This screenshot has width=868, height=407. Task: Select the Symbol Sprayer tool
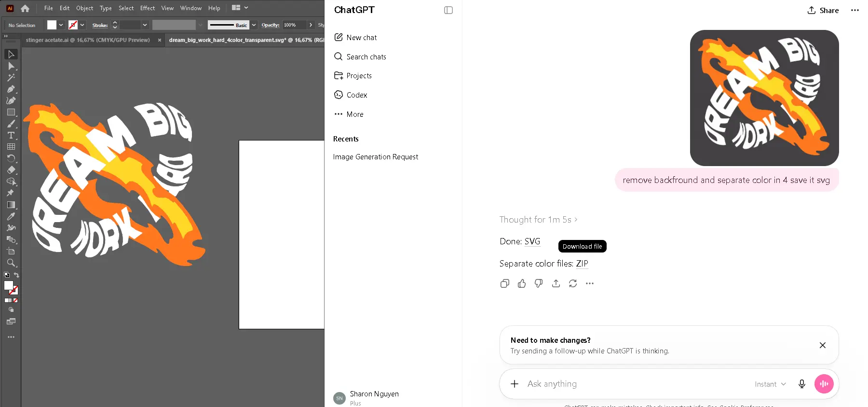tap(11, 228)
